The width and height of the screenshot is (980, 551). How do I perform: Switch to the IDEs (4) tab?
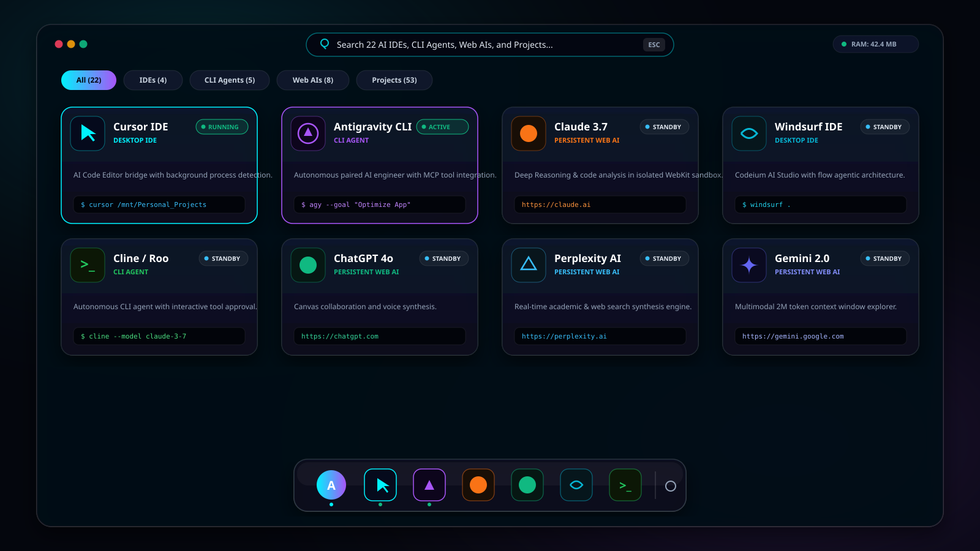click(153, 80)
